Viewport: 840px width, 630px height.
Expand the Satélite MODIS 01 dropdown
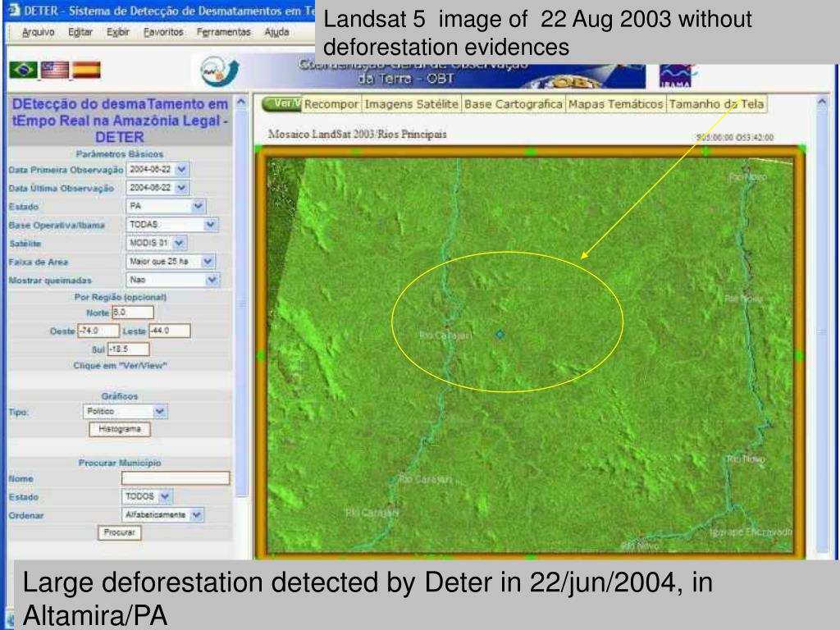(x=179, y=243)
